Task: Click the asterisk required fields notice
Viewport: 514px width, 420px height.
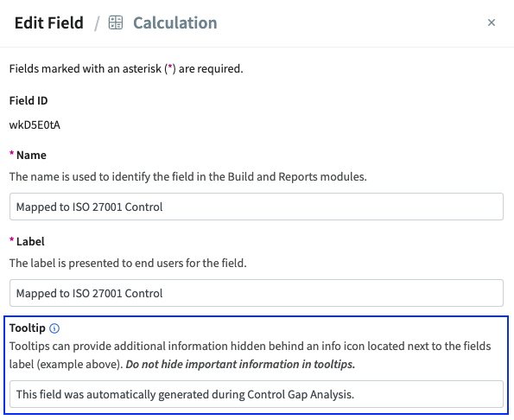Action: [x=126, y=68]
